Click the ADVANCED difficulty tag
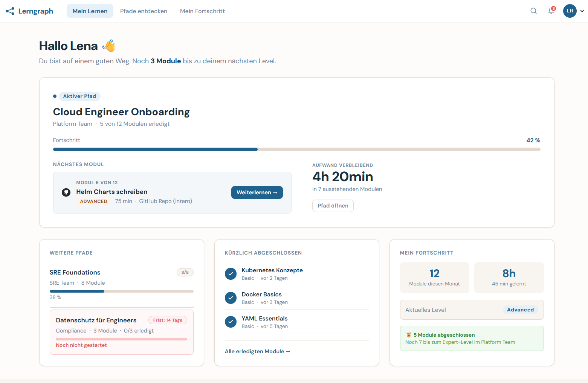The width and height of the screenshot is (588, 383). pos(93,201)
